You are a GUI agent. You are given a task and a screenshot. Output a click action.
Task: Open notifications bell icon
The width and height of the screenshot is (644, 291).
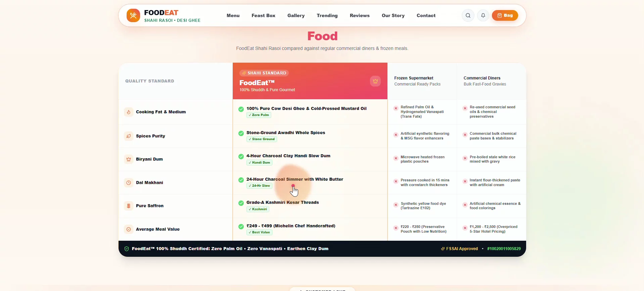[483, 15]
